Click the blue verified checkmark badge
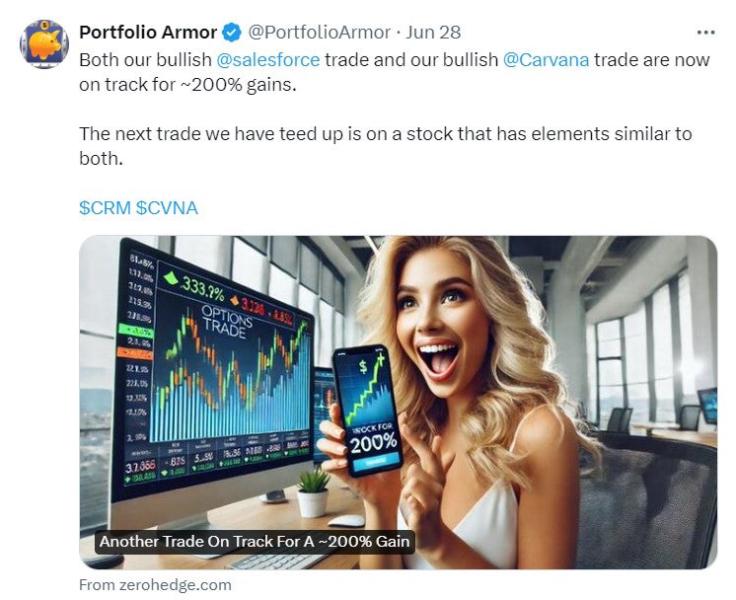Image resolution: width=736 pixels, height=600 pixels. [x=231, y=32]
